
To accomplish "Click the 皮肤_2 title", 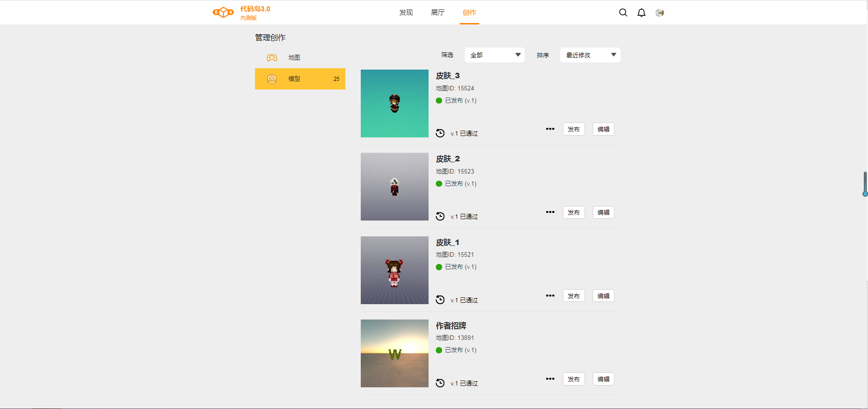I will (x=448, y=159).
